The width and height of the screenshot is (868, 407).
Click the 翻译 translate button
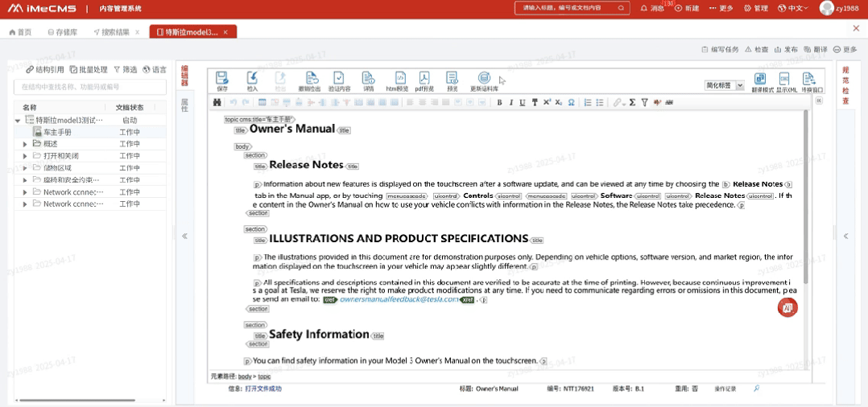pos(816,49)
